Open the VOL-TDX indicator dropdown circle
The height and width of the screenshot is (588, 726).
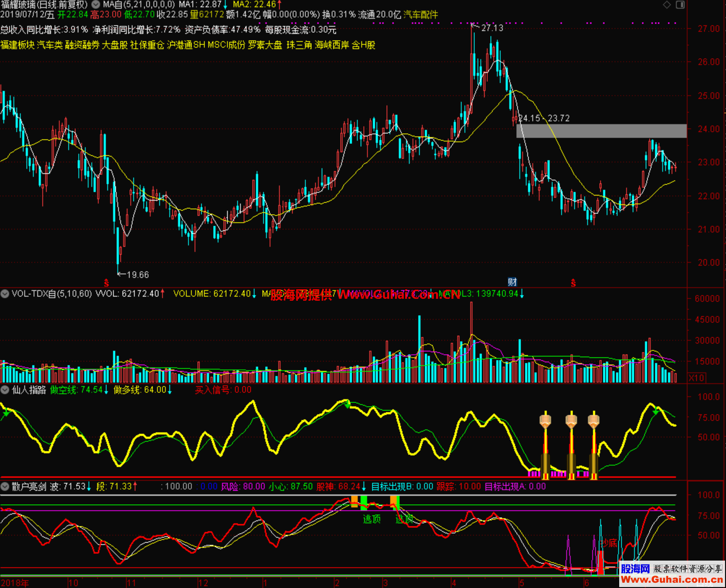tap(5, 294)
